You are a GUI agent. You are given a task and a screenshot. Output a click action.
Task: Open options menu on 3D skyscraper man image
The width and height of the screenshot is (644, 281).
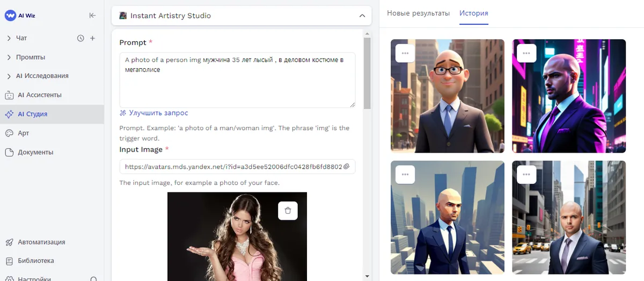point(405,174)
